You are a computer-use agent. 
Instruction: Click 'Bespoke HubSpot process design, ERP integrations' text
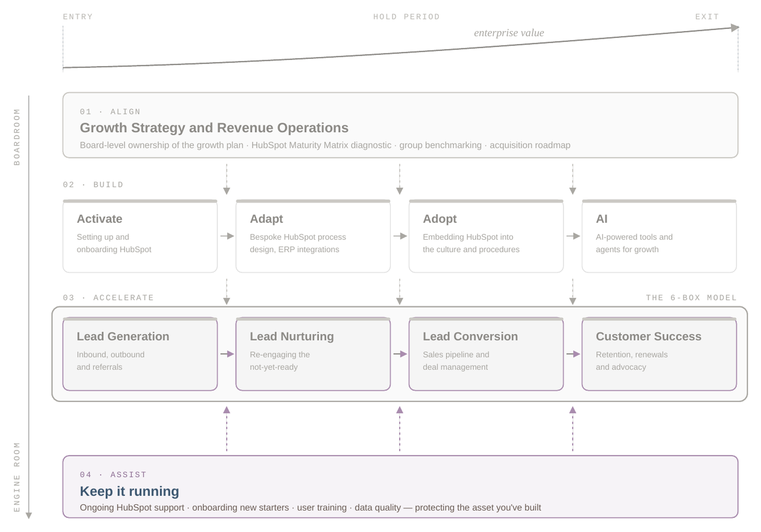tap(298, 243)
